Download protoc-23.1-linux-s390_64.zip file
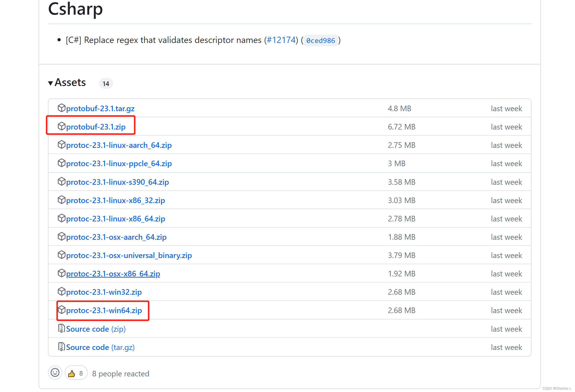 point(117,182)
